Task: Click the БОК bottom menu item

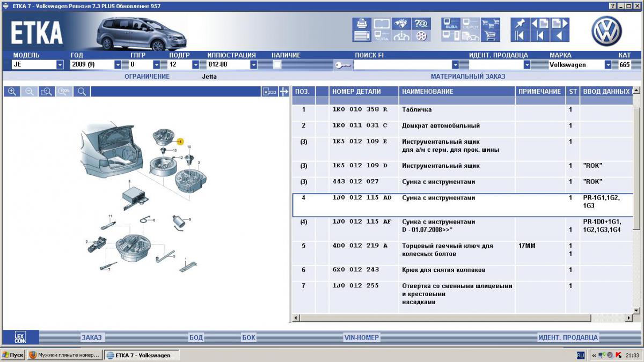Action: [x=248, y=337]
